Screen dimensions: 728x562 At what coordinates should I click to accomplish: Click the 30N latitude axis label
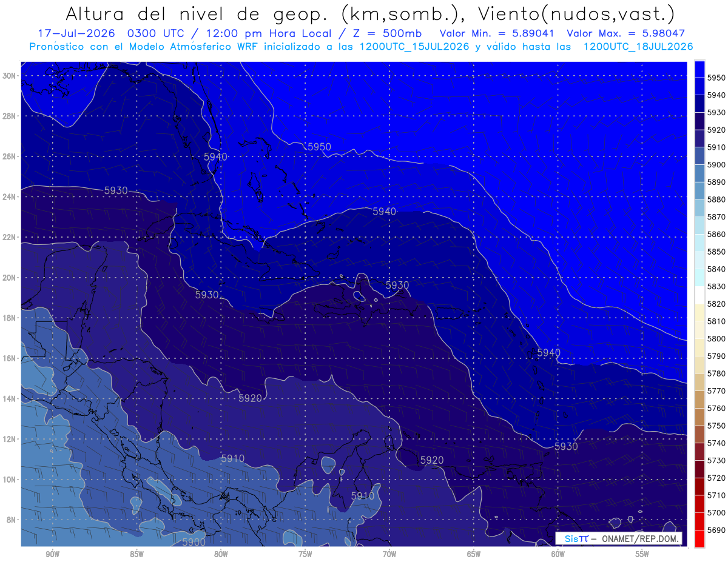point(9,76)
